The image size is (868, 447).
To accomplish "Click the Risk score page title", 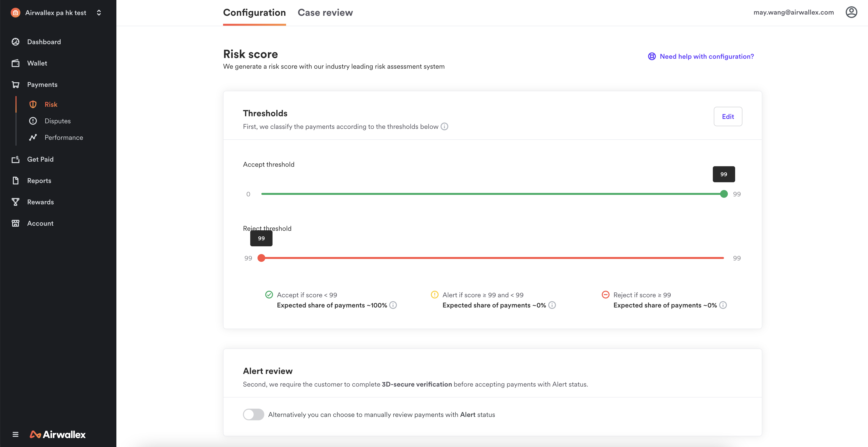I will [250, 54].
